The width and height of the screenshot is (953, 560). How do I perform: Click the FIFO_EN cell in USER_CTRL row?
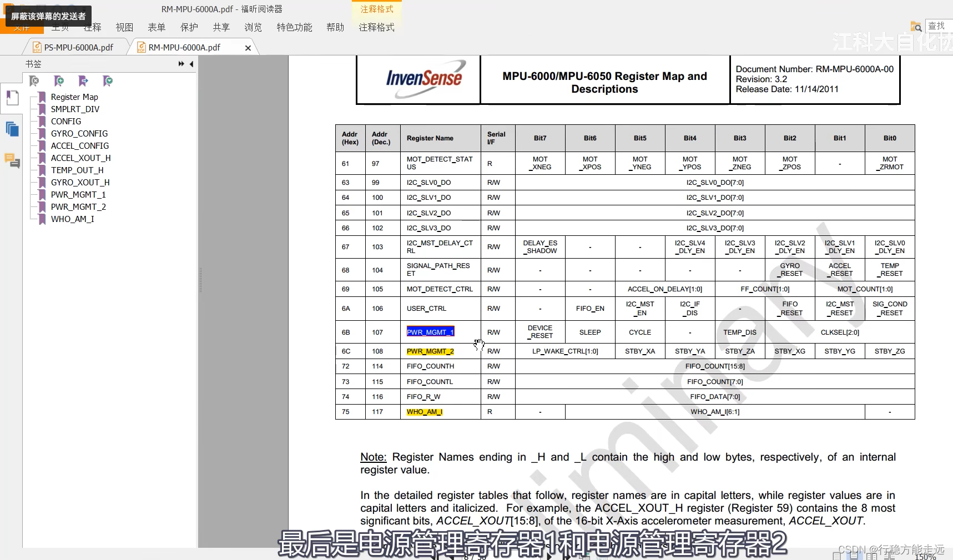[x=590, y=309]
